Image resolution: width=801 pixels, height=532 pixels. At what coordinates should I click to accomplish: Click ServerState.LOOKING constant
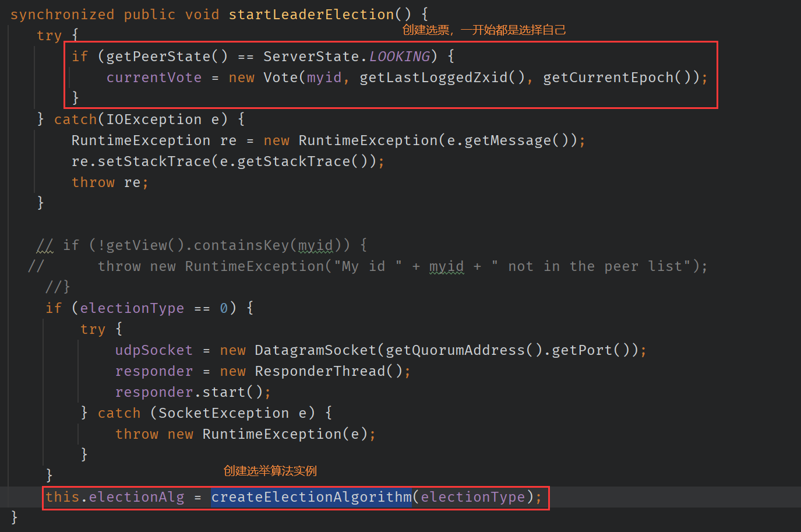point(347,57)
